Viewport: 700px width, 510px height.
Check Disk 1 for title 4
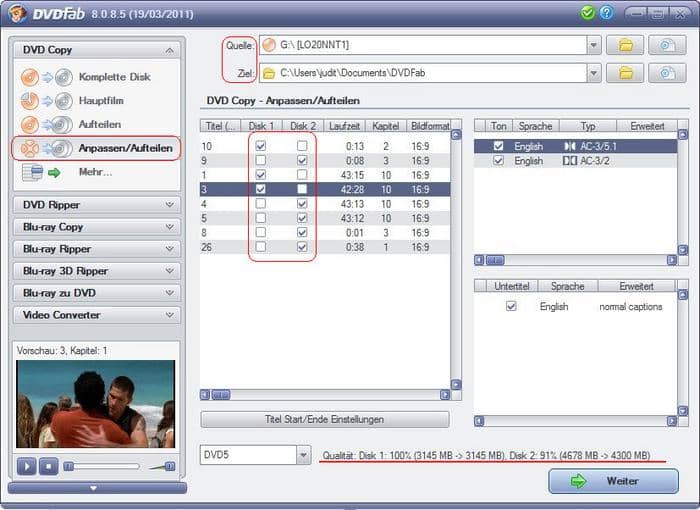click(261, 204)
